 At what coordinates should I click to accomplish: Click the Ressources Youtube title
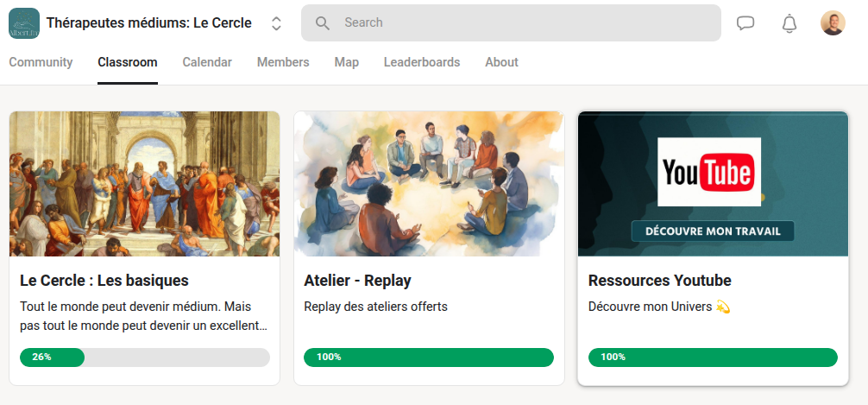click(x=660, y=281)
